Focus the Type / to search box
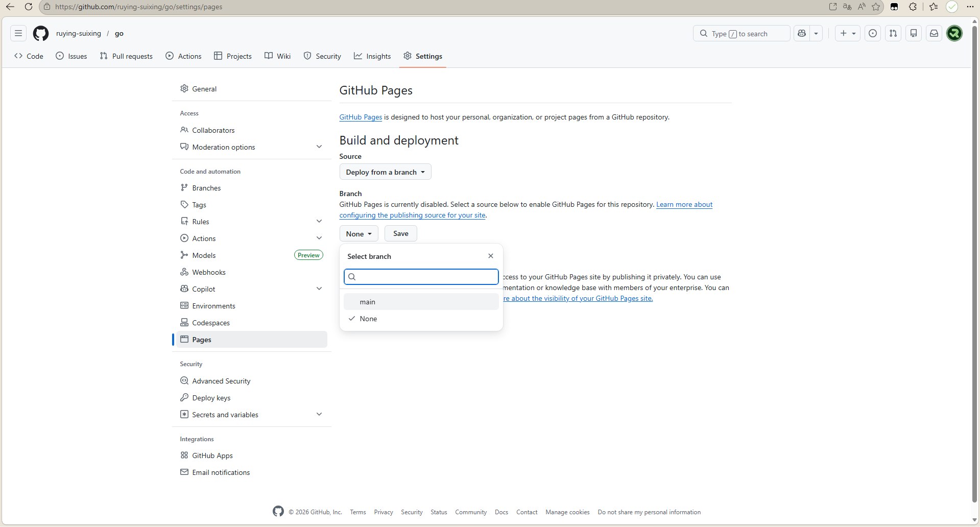Screen dimensions: 980x527 click(x=742, y=33)
